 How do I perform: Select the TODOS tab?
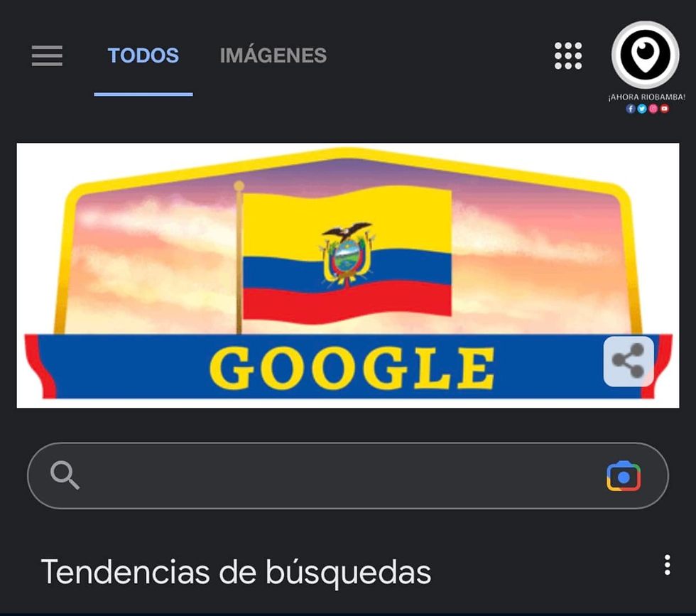pos(143,55)
